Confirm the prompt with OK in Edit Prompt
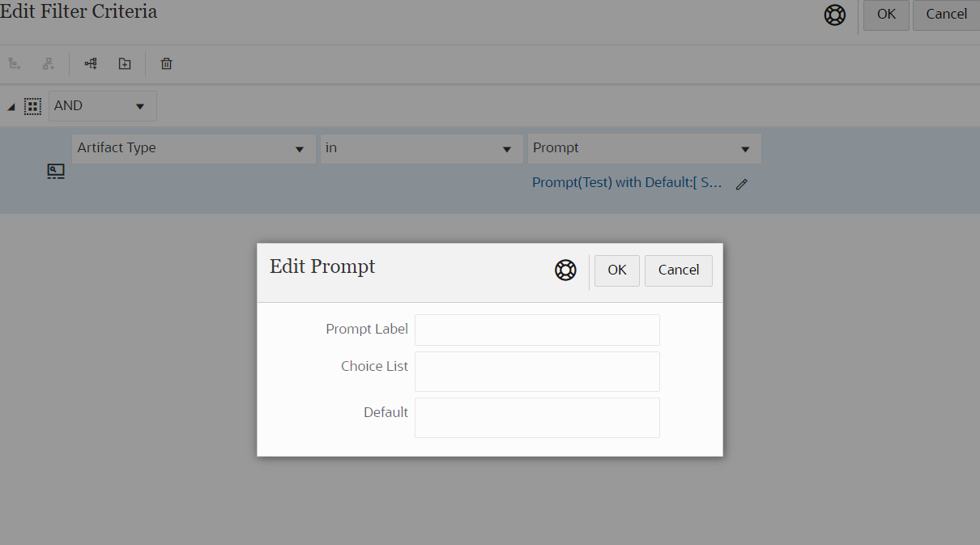The height and width of the screenshot is (545, 980). tap(616, 270)
